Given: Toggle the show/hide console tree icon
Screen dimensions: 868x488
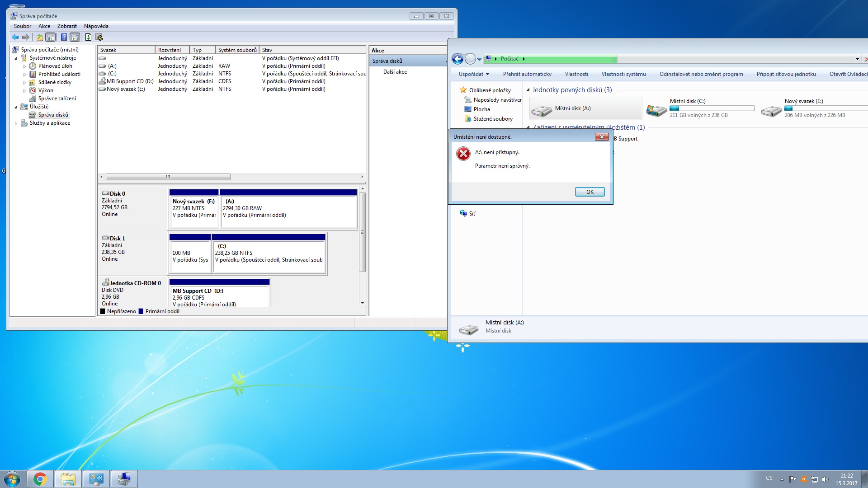Looking at the screenshot, I should click(x=51, y=37).
